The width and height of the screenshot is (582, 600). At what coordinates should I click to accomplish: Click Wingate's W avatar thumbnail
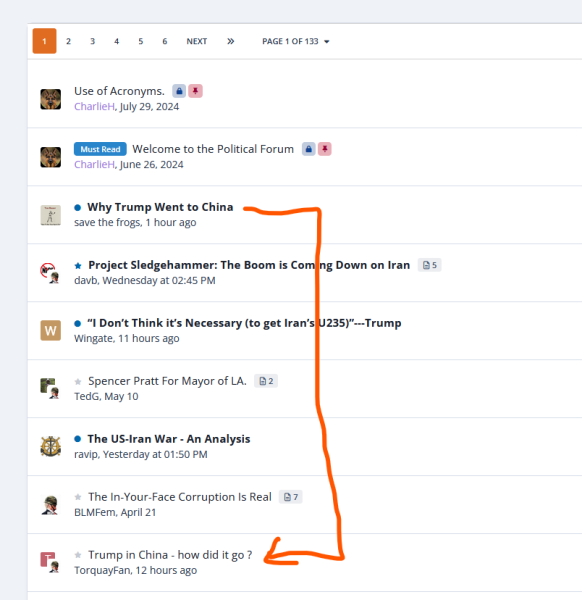coord(51,330)
